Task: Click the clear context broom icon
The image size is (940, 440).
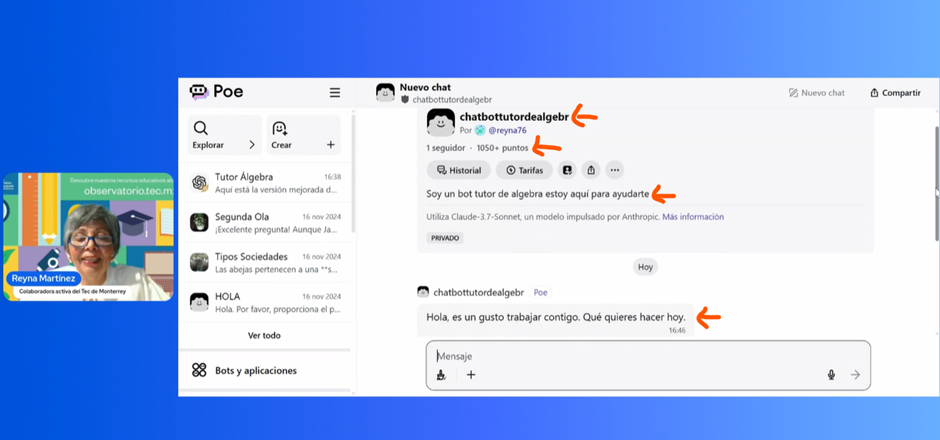Action: click(x=442, y=375)
